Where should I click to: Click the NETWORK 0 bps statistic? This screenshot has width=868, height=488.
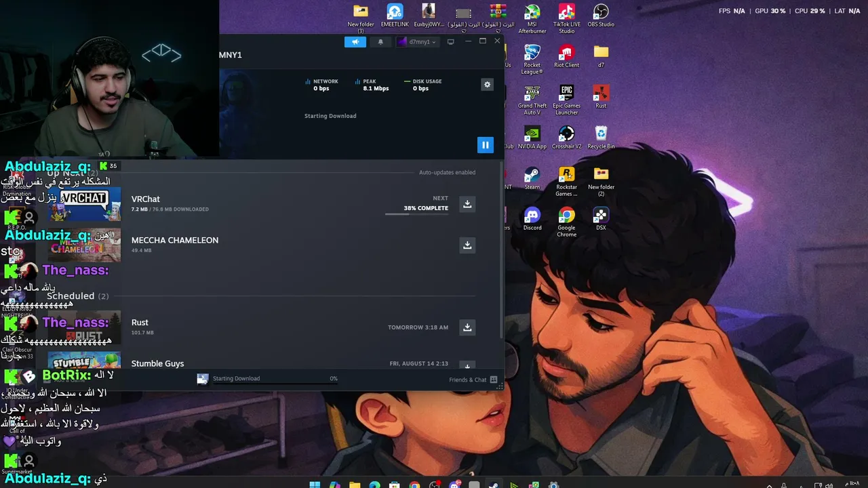(x=322, y=85)
